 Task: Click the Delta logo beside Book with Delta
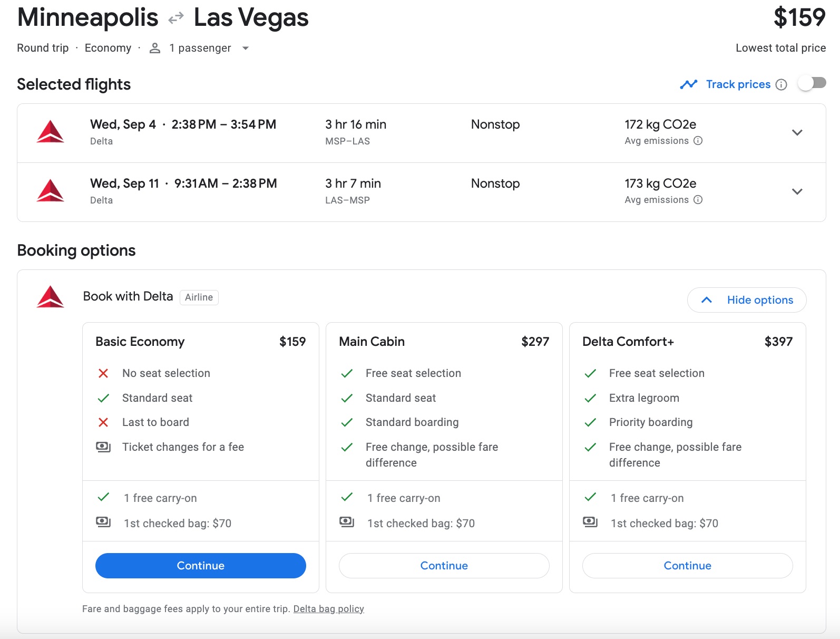(x=51, y=297)
